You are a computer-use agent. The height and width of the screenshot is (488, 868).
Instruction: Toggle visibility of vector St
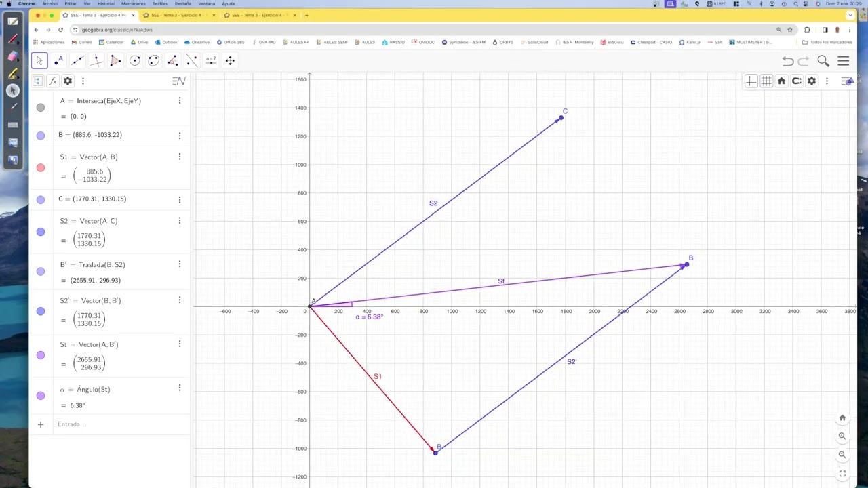(41, 355)
